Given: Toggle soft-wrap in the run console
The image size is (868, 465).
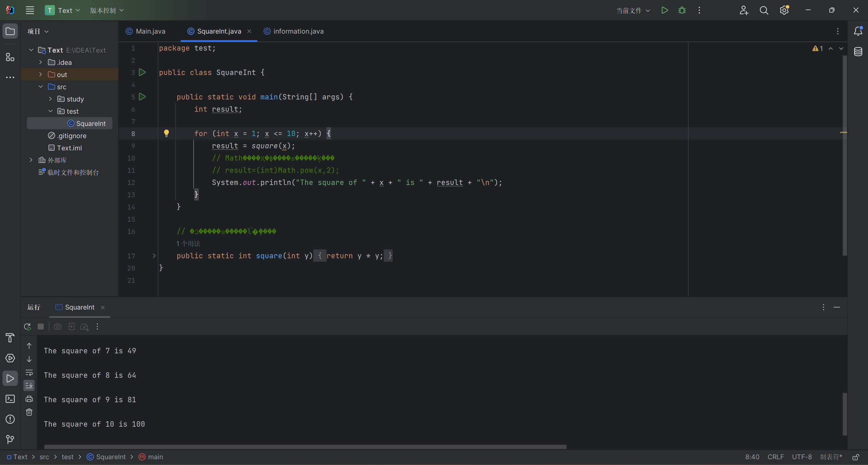Looking at the screenshot, I should [x=29, y=373].
